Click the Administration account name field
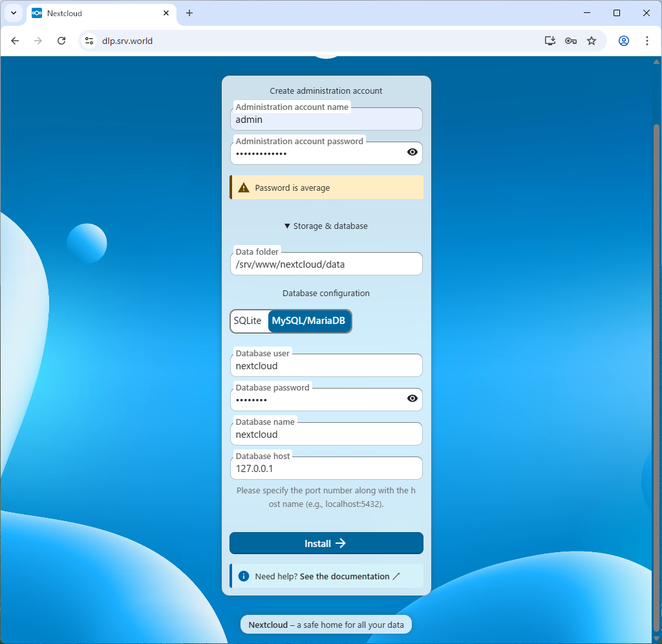This screenshot has width=662, height=644. coord(326,119)
